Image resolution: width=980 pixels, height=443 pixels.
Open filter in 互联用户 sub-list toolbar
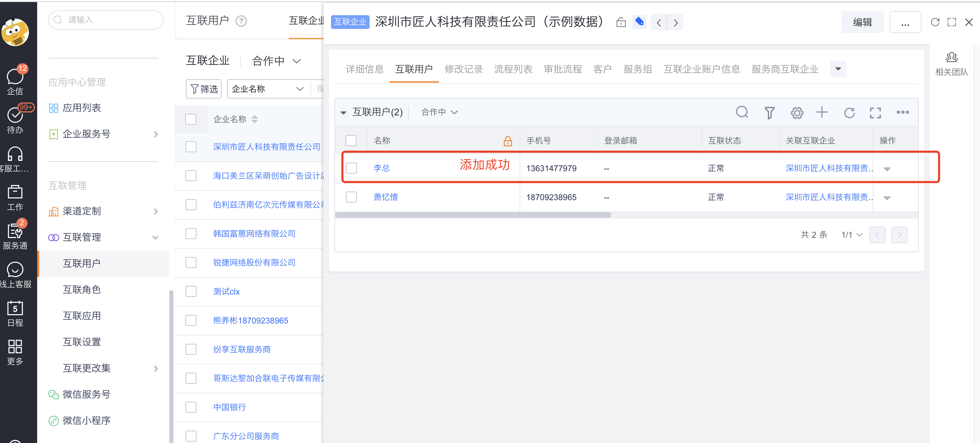point(769,113)
